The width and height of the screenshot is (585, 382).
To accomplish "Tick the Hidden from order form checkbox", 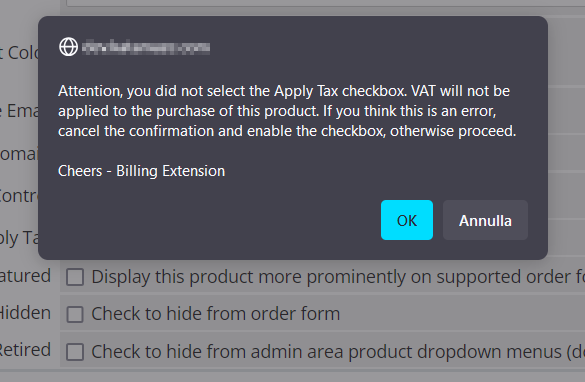I will point(75,314).
